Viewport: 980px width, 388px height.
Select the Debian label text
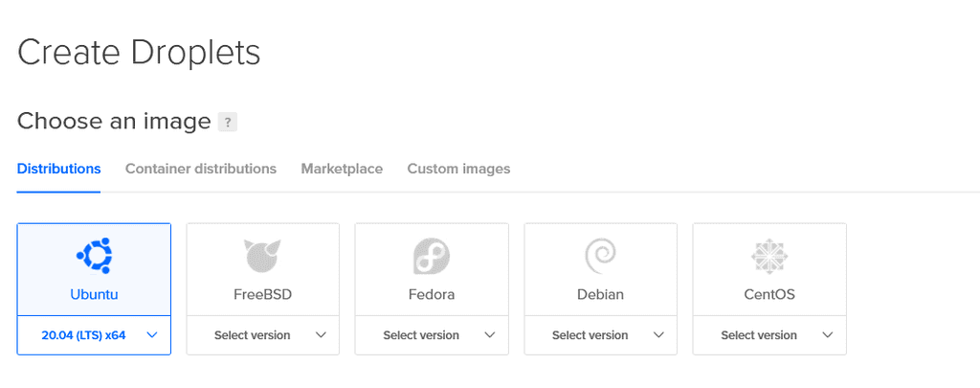click(600, 294)
